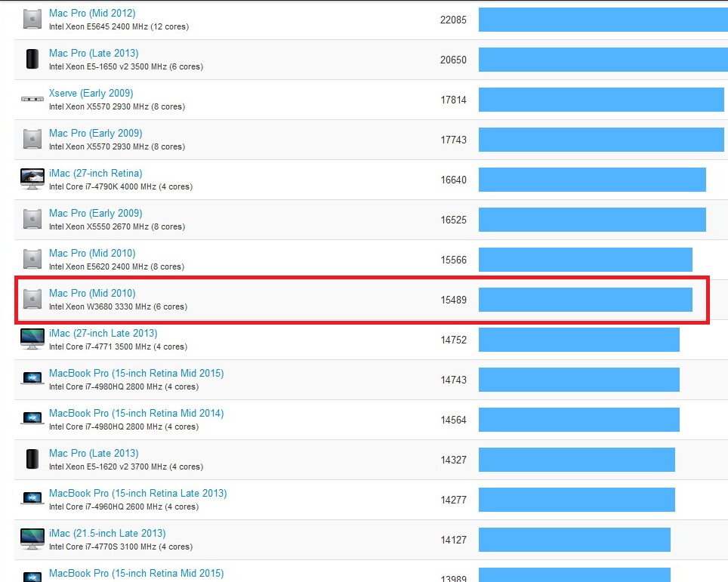Screen dimensions: 728x582
Task: Click the laptop icon in the 14743 score row
Action: (x=32, y=379)
